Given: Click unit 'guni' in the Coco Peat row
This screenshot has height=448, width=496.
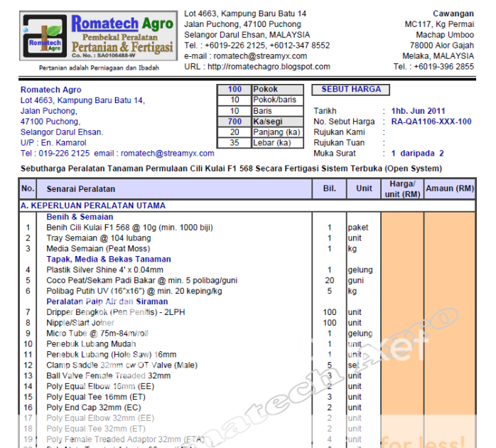Looking at the screenshot, I should click(356, 280).
